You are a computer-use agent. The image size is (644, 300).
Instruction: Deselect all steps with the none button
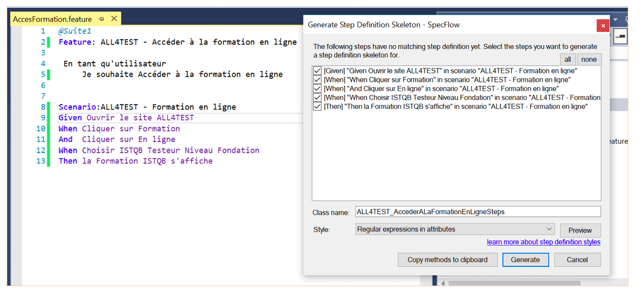[589, 59]
